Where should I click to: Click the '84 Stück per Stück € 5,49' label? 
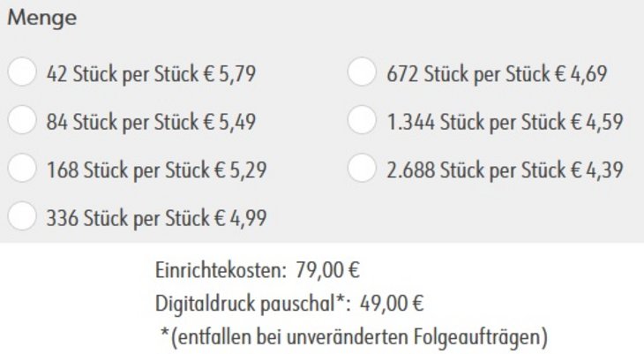click(x=151, y=122)
